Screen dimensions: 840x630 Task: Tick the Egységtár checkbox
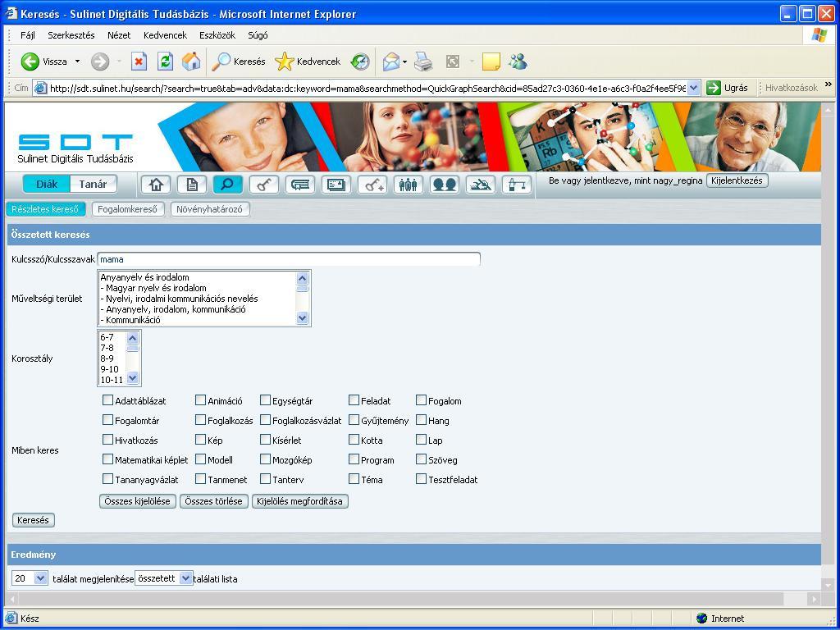pos(265,400)
